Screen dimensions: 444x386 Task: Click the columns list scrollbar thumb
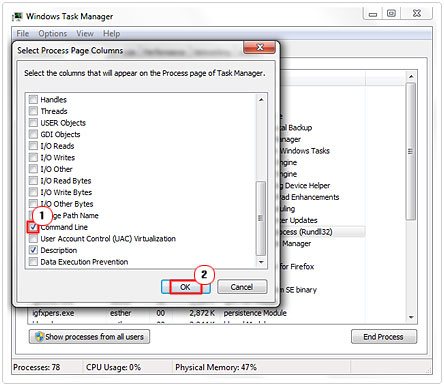(x=261, y=218)
